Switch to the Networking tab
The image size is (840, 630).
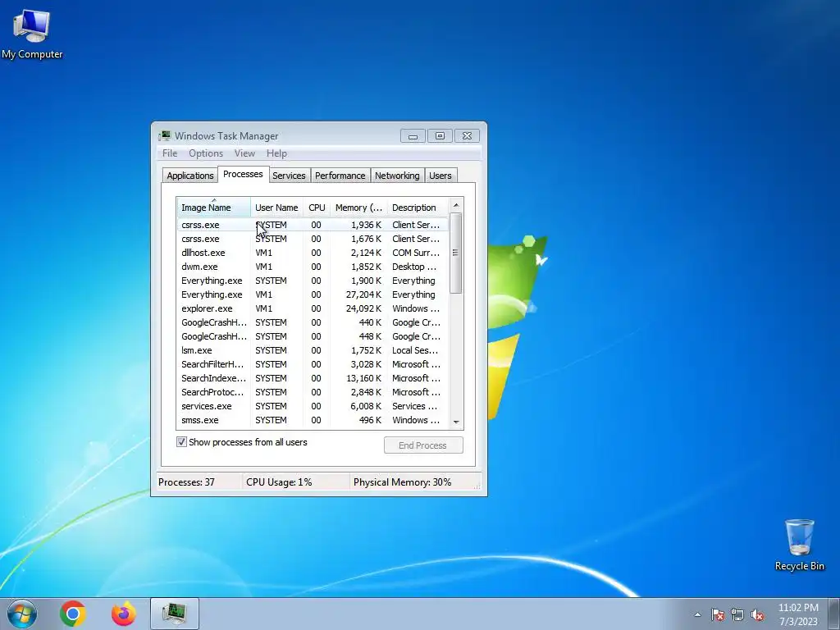[397, 176]
